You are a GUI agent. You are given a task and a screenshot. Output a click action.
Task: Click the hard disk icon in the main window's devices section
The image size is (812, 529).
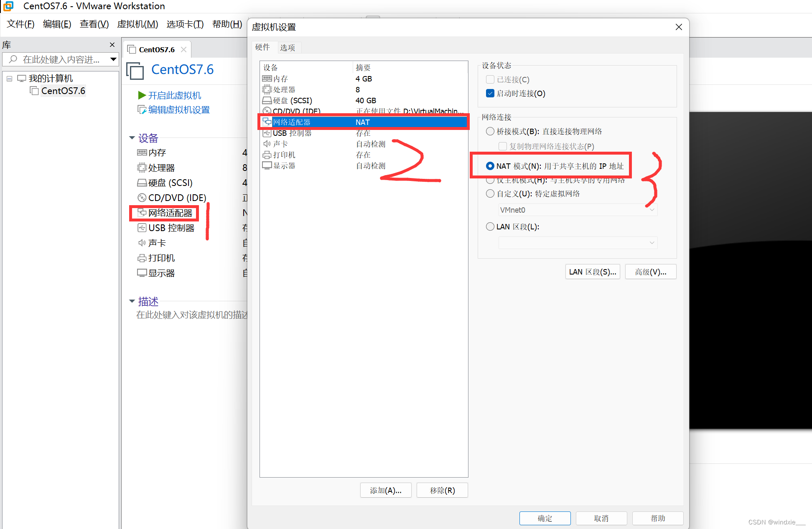tap(142, 183)
